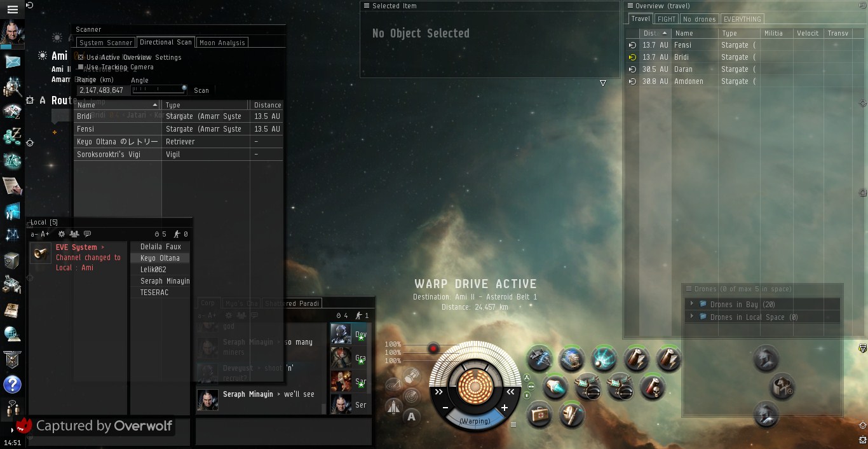Screen dimensions: 868x449
Task: Open Local member list people icon
Action: point(74,234)
